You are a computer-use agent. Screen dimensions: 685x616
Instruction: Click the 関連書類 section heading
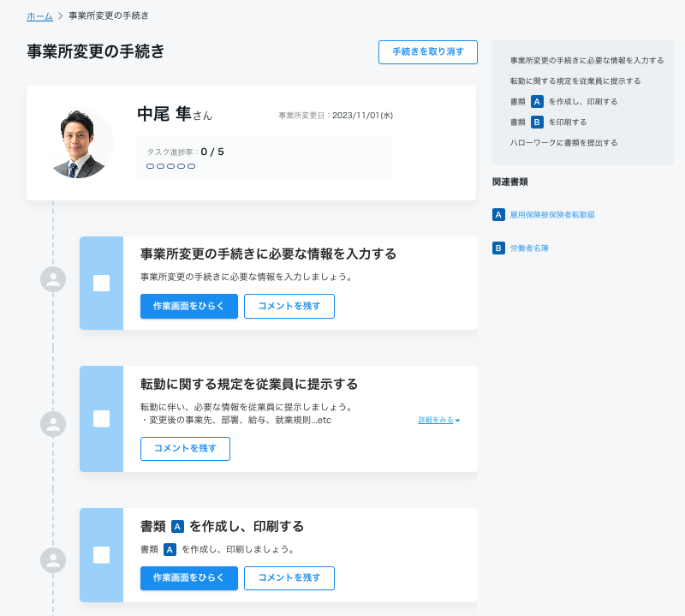(x=509, y=182)
